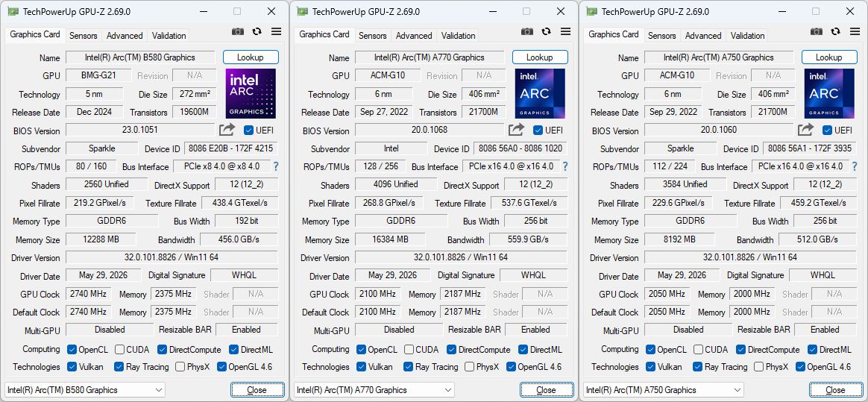
Task: Click Intel ARC logo in A770 window
Action: click(x=540, y=93)
